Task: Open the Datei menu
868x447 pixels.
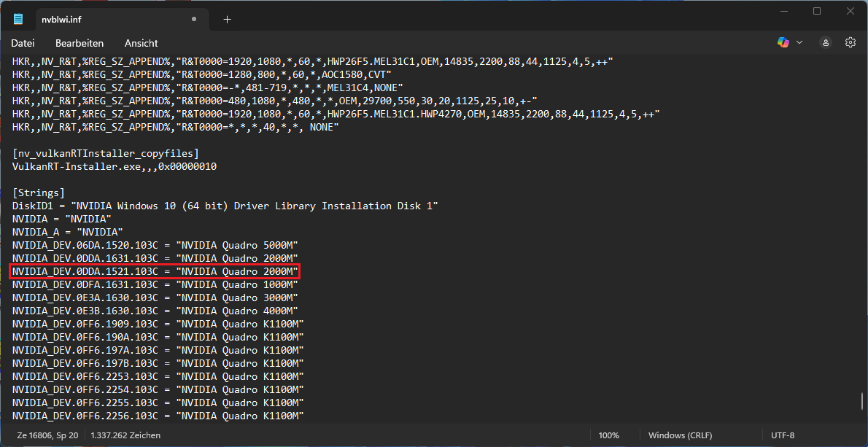Action: pyautogui.click(x=23, y=43)
